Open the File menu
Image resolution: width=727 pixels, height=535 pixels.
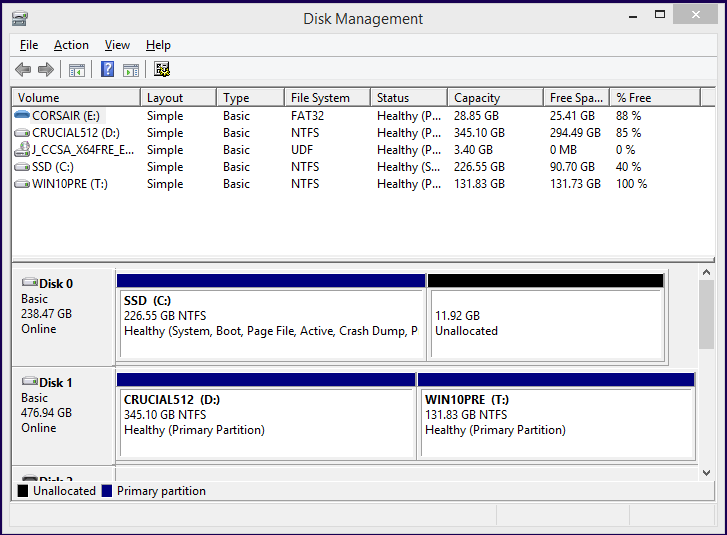29,45
